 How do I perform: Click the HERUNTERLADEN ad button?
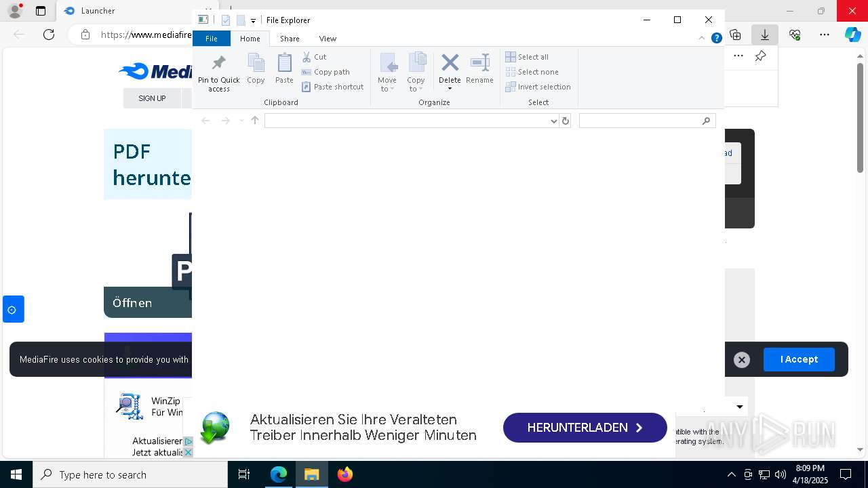coord(585,428)
